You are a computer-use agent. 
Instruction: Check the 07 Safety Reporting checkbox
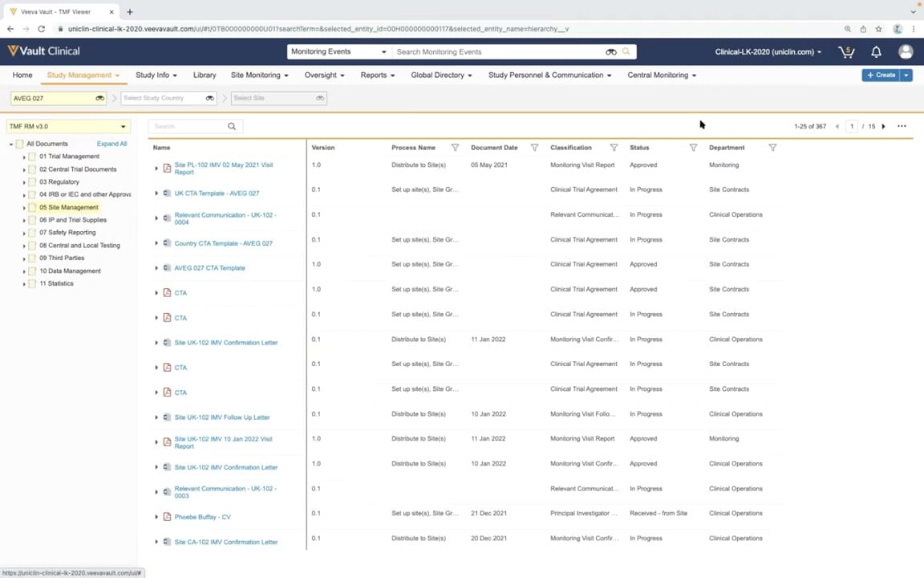[x=32, y=233]
